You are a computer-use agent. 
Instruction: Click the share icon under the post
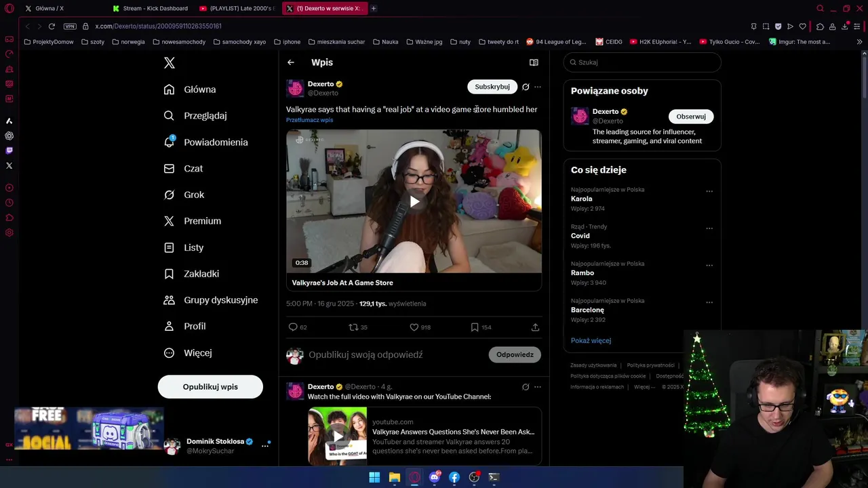[x=535, y=327]
